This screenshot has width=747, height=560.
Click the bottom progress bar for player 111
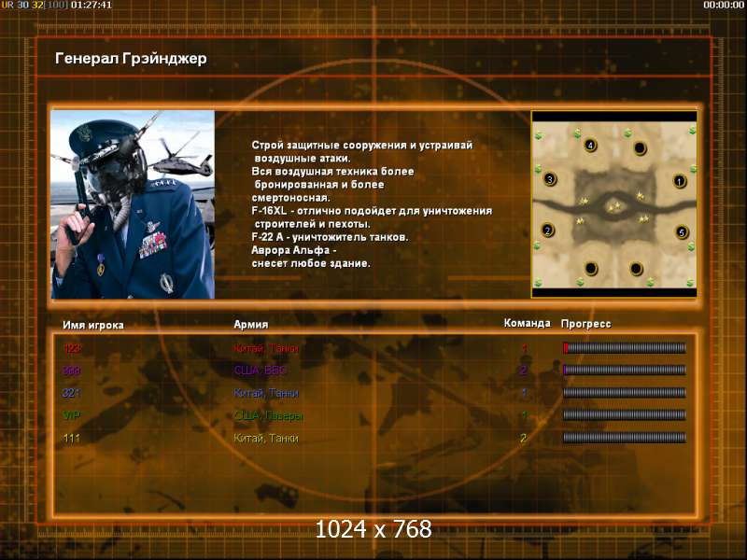click(625, 437)
